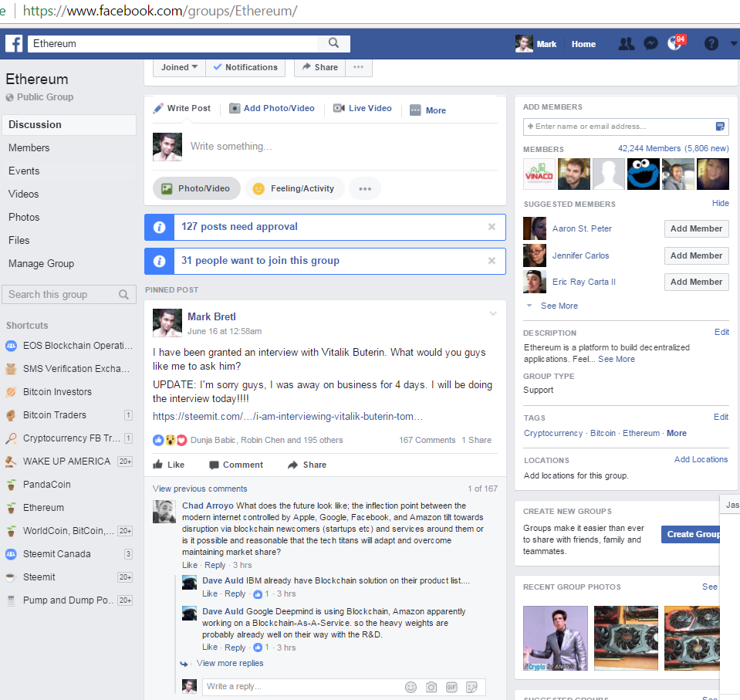The height and width of the screenshot is (700, 740).
Task: Click Add Locations link
Action: pyautogui.click(x=701, y=460)
